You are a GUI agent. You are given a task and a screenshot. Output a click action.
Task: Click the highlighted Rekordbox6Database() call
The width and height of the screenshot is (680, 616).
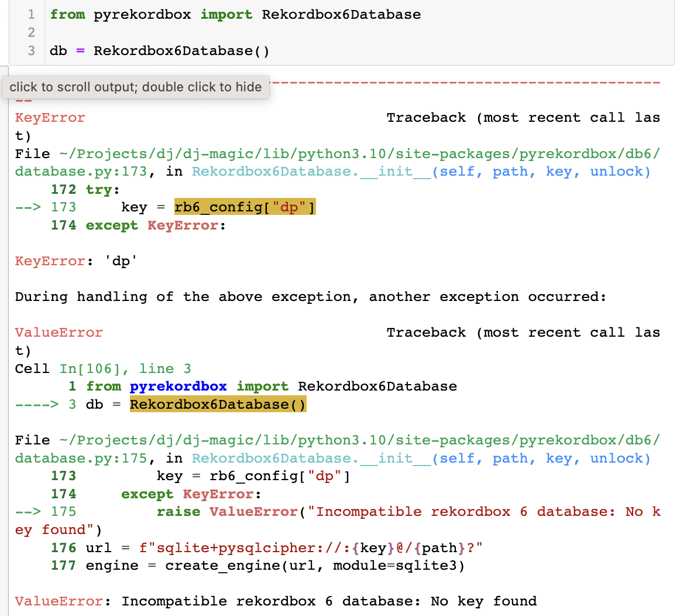tap(218, 404)
